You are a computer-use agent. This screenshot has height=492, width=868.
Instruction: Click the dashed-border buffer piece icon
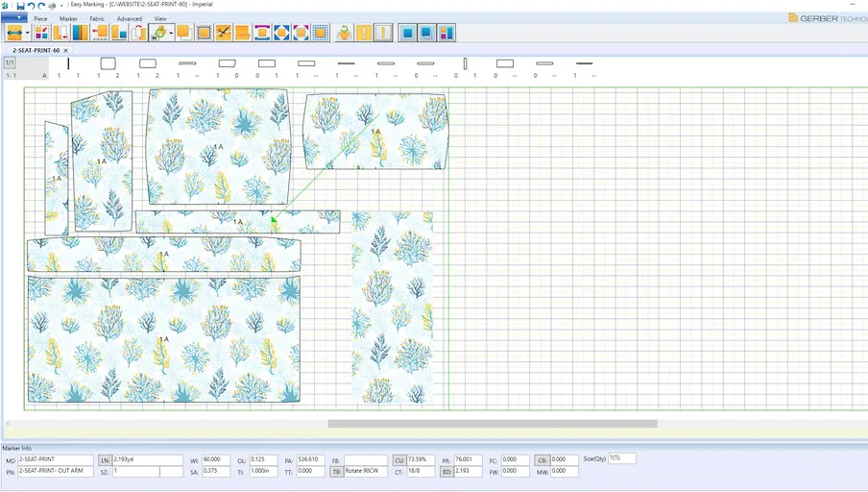[x=204, y=33]
